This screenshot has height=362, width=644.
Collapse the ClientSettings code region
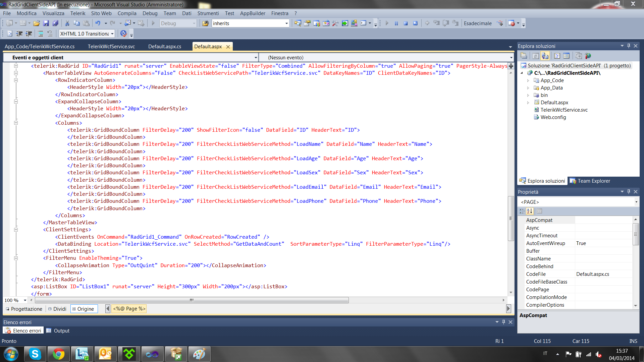pos(16,230)
